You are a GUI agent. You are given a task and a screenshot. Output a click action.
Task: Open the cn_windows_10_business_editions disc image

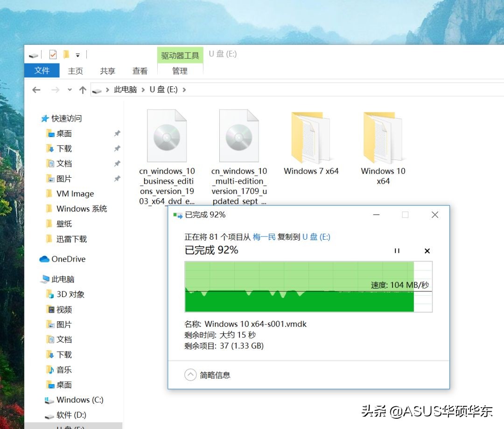(x=167, y=135)
